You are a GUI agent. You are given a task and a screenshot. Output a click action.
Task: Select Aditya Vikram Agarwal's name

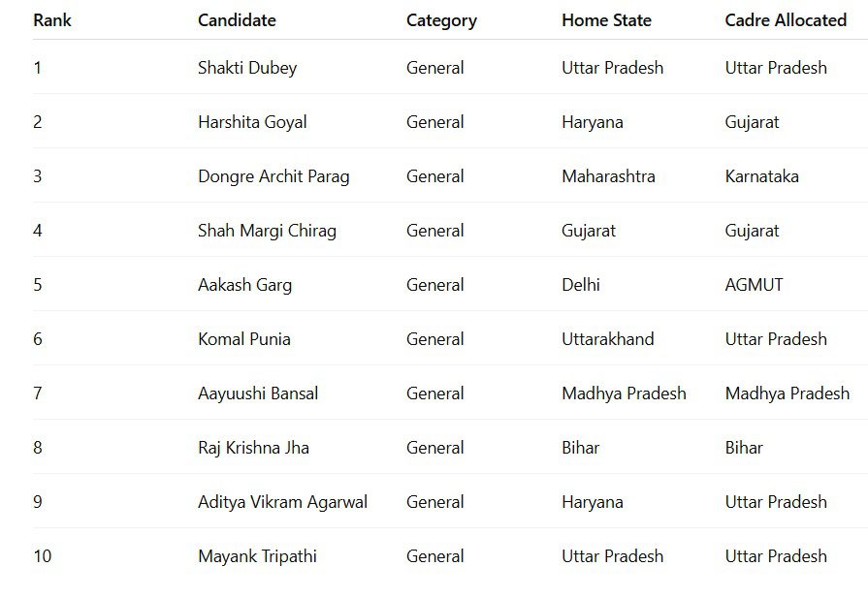tap(282, 502)
